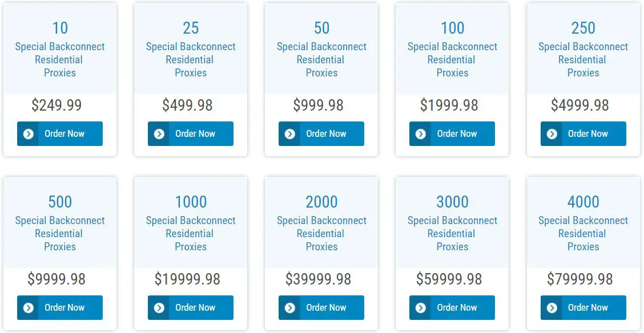This screenshot has width=644, height=333.
Task: Click arrow icon on $79999.98 plan button
Action: click(x=552, y=308)
